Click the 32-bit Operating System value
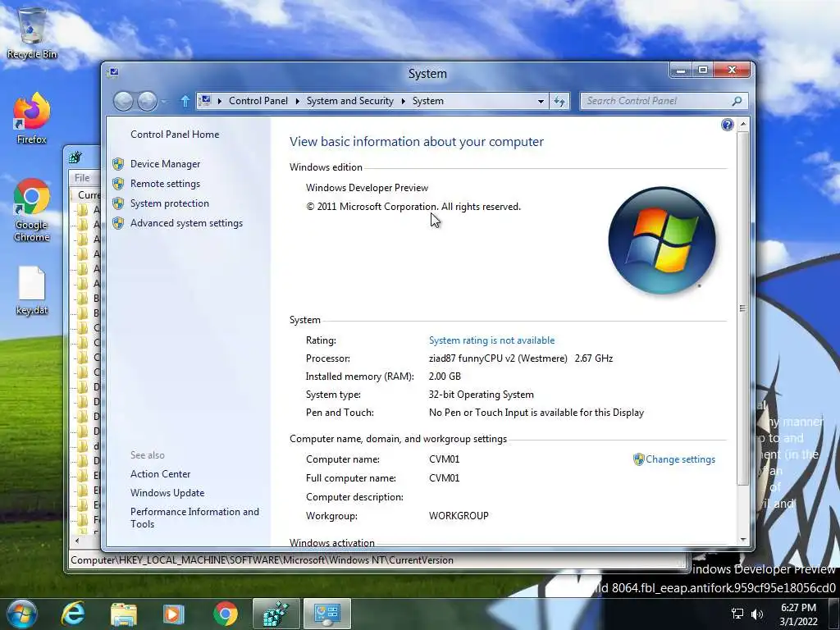840x630 pixels. 481,395
